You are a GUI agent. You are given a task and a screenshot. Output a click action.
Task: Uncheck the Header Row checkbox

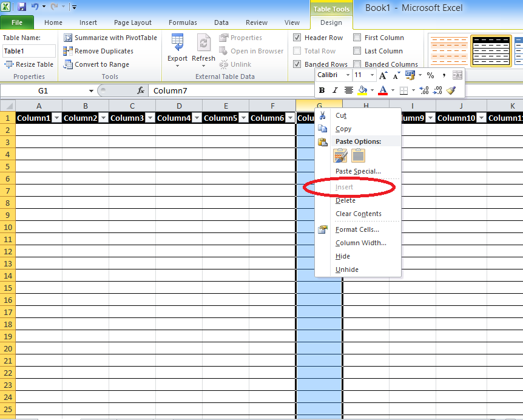(297, 38)
